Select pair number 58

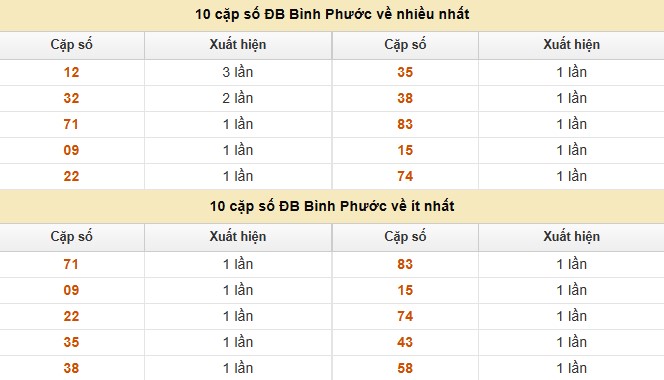click(405, 368)
